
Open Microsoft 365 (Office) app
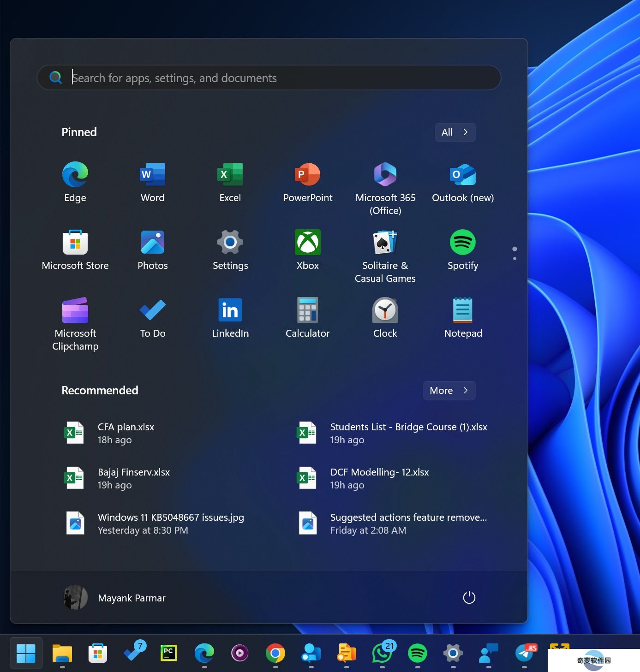coord(385,188)
